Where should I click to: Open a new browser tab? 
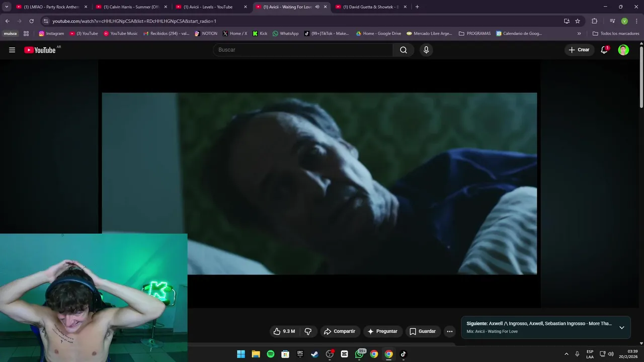417,7
